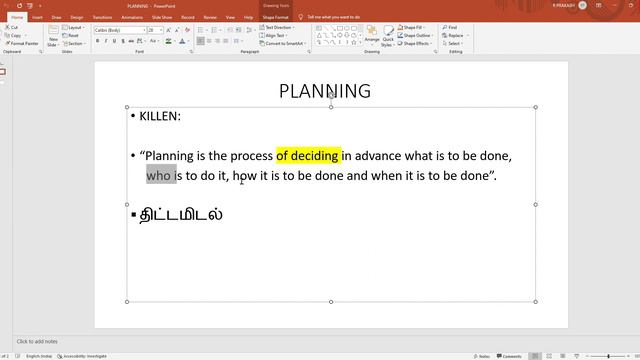640x360 pixels.
Task: Open the Align Text dropdown
Action: pyautogui.click(x=273, y=36)
